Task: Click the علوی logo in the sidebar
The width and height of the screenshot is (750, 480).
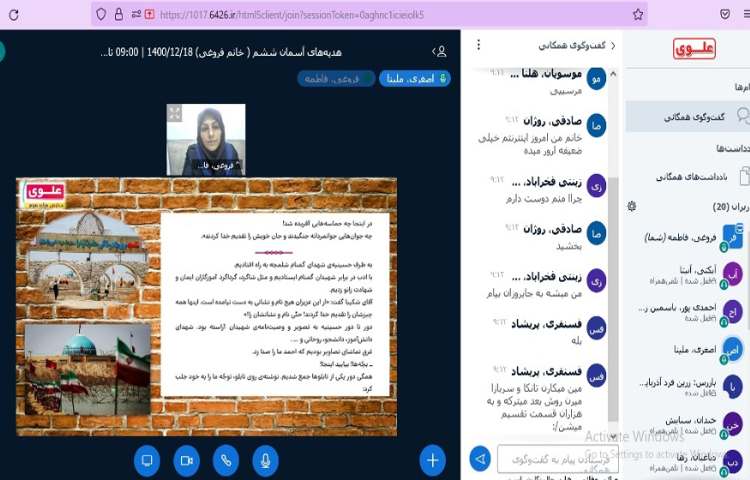Action: click(694, 49)
